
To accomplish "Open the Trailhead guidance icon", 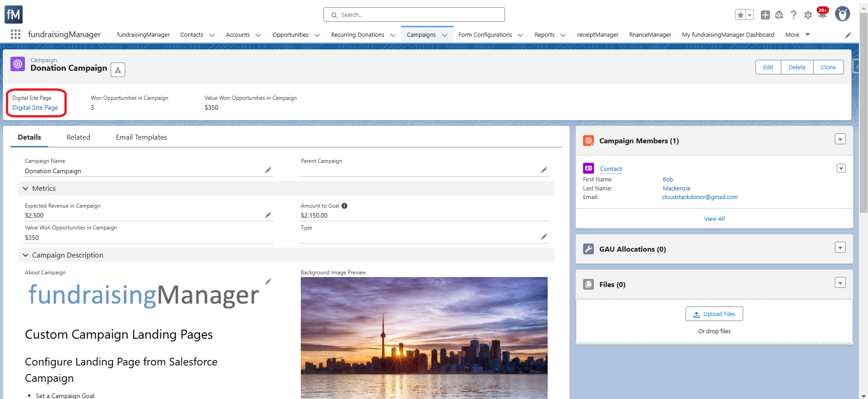I will point(779,15).
